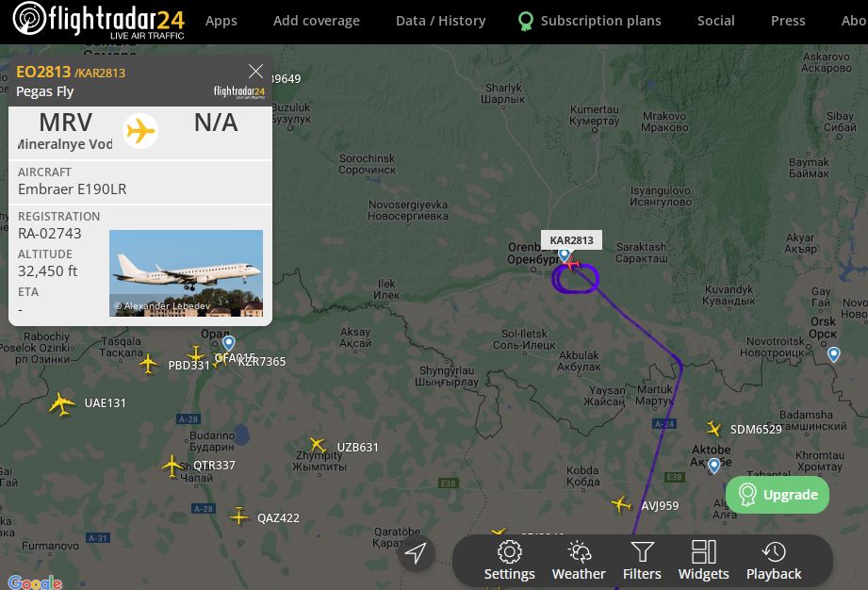Start Playback with the clock icon

tap(774, 551)
